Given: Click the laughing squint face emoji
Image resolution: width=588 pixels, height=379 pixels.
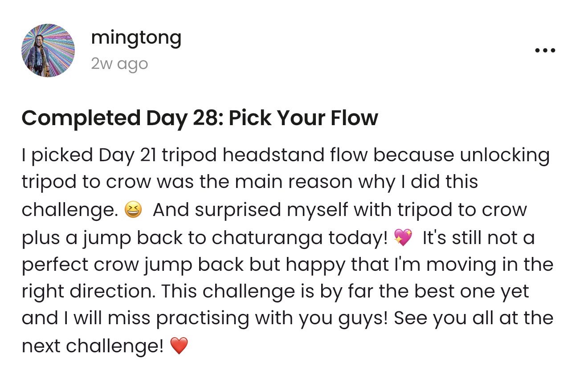Looking at the screenshot, I should (134, 210).
